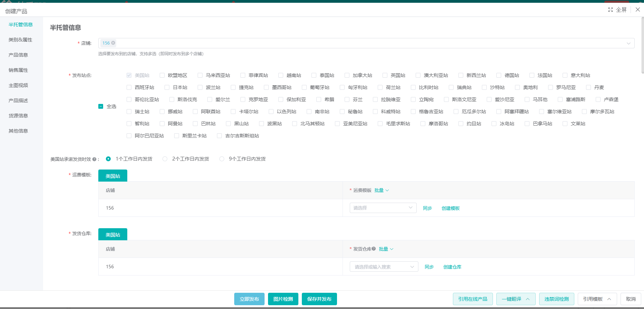Image resolution: width=644 pixels, height=309 pixels.
Task: Click help icon beside 美国站承诺发货时效
Action: pyautogui.click(x=94, y=159)
